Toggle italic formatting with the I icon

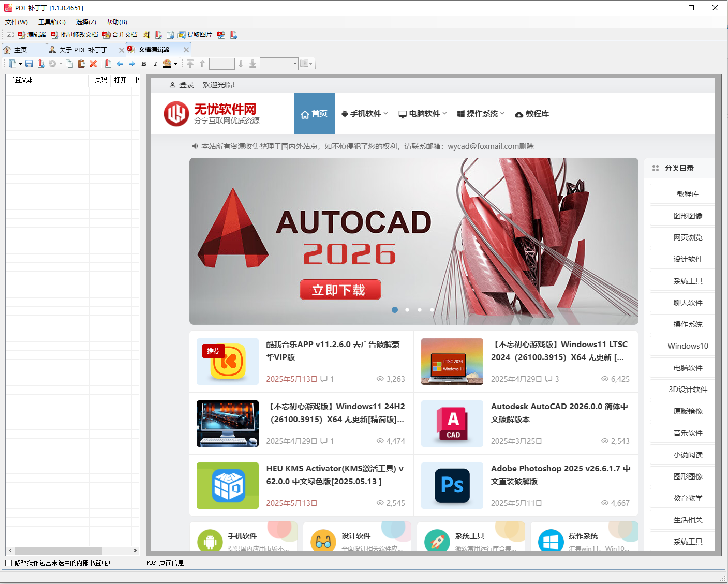tap(155, 63)
